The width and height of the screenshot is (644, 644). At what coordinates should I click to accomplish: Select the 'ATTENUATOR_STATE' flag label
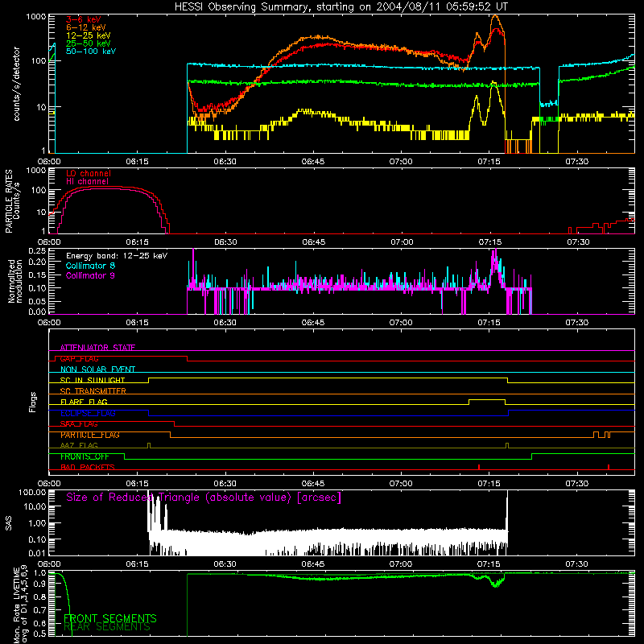point(97,348)
